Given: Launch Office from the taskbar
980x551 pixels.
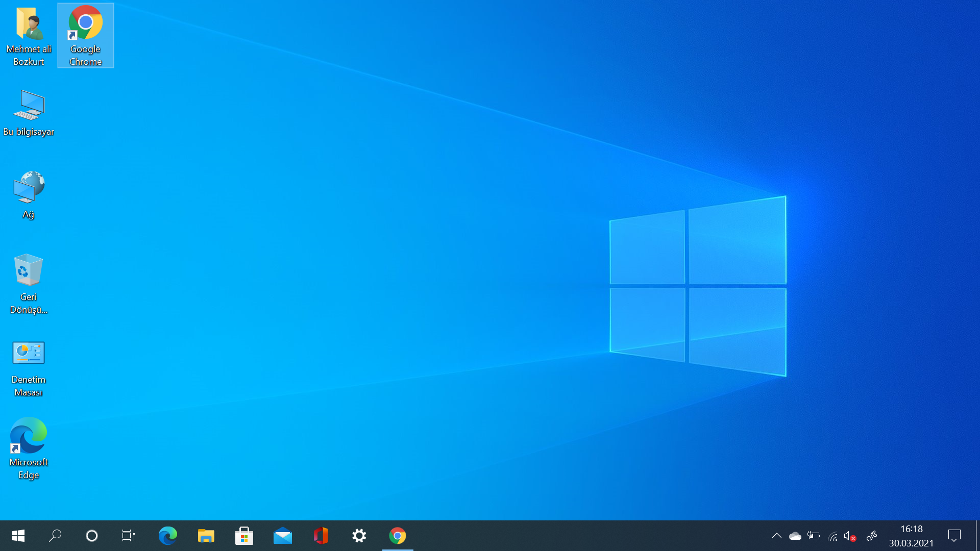Looking at the screenshot, I should click(x=321, y=536).
